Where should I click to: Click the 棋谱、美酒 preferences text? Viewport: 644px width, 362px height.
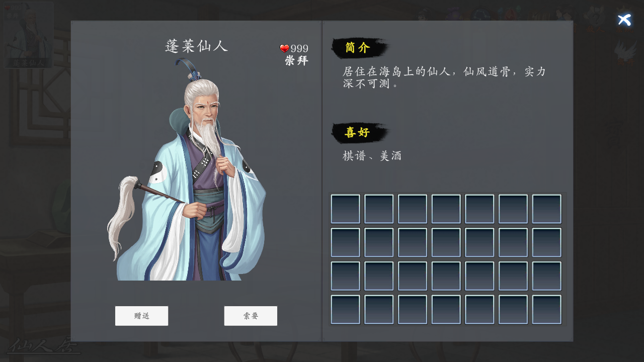coord(372,156)
